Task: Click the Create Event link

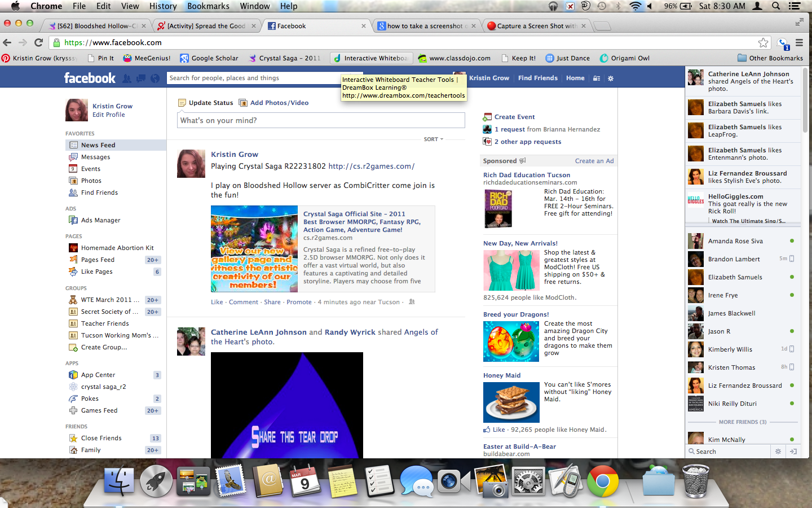Action: click(x=514, y=117)
